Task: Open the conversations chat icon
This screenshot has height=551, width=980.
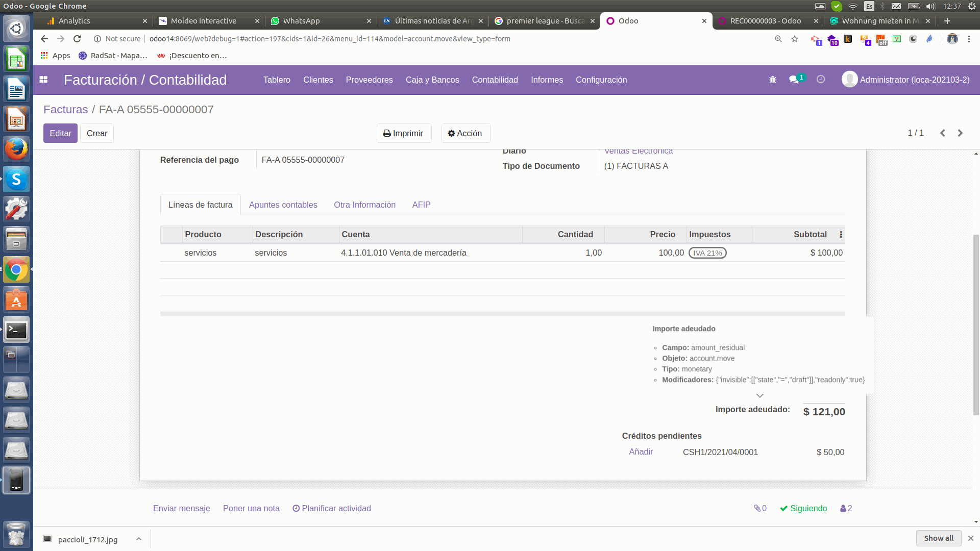Action: point(794,80)
